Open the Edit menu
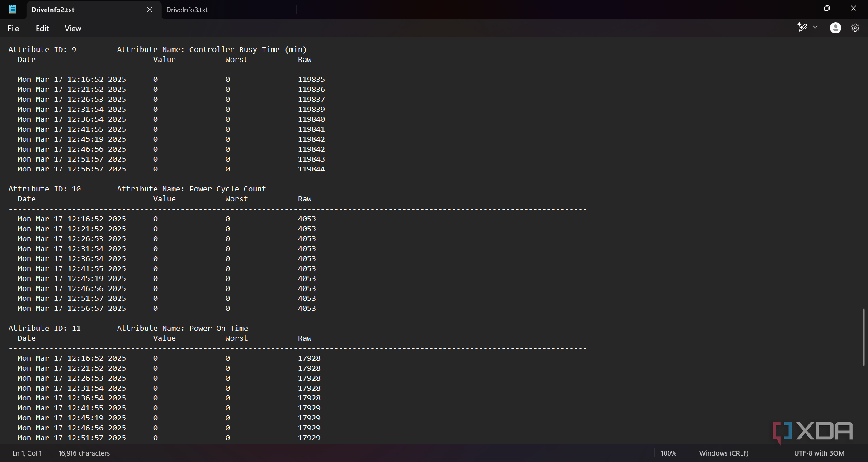The width and height of the screenshot is (868, 462). point(42,29)
